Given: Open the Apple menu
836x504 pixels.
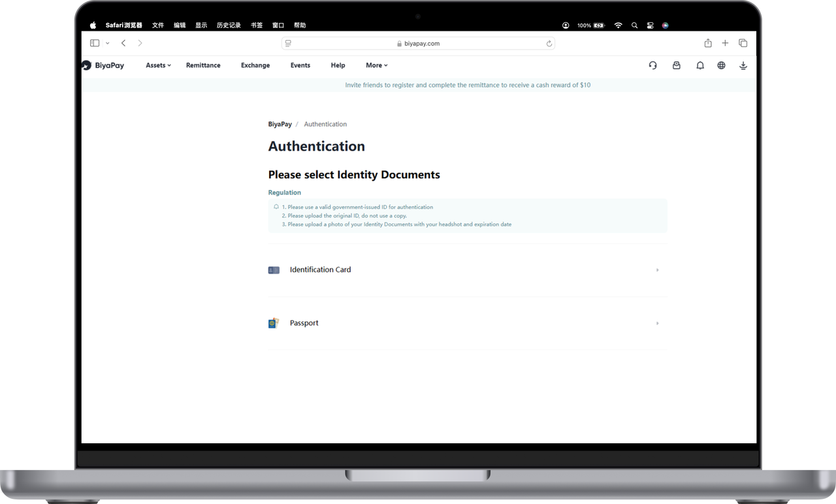Looking at the screenshot, I should coord(93,25).
